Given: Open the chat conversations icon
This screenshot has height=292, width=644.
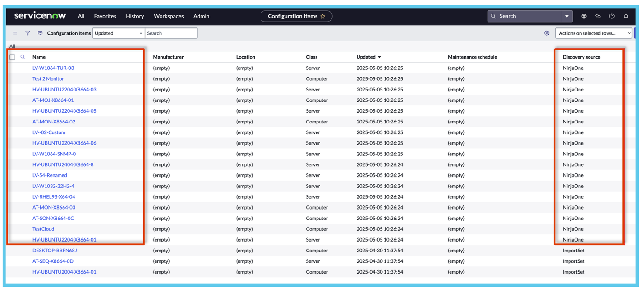Looking at the screenshot, I should click(x=598, y=16).
